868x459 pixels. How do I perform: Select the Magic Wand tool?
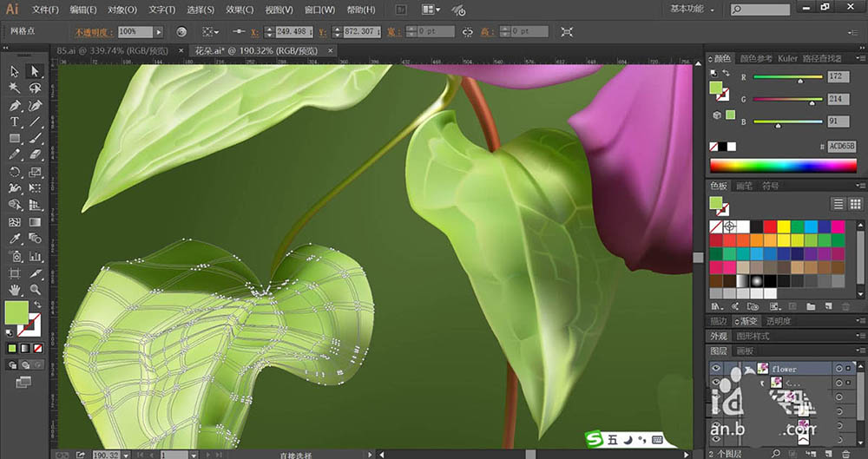point(15,88)
